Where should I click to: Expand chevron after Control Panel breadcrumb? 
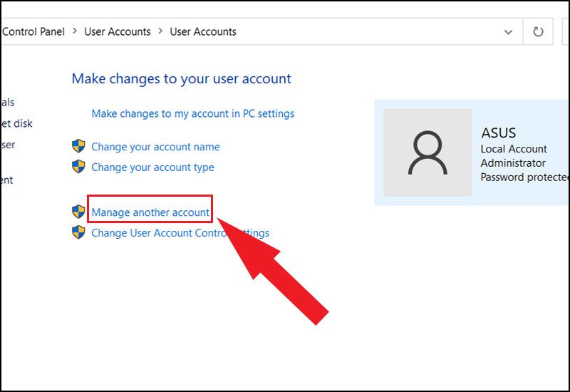(75, 31)
